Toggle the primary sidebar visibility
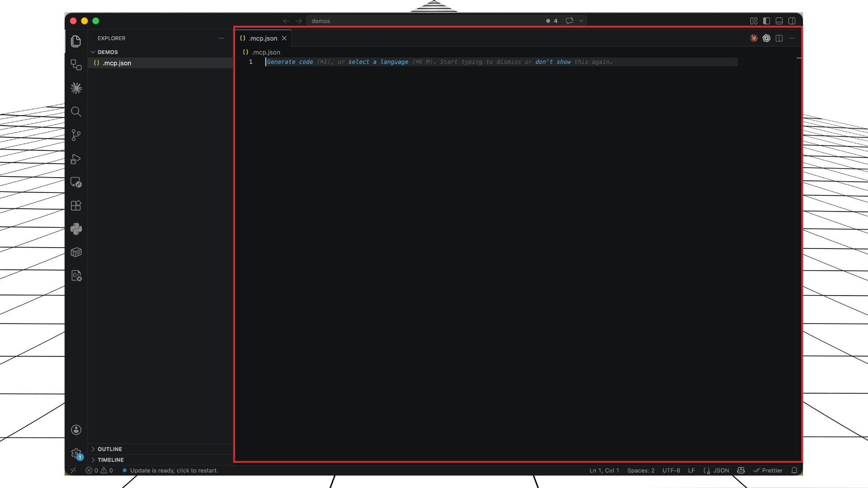 767,21
